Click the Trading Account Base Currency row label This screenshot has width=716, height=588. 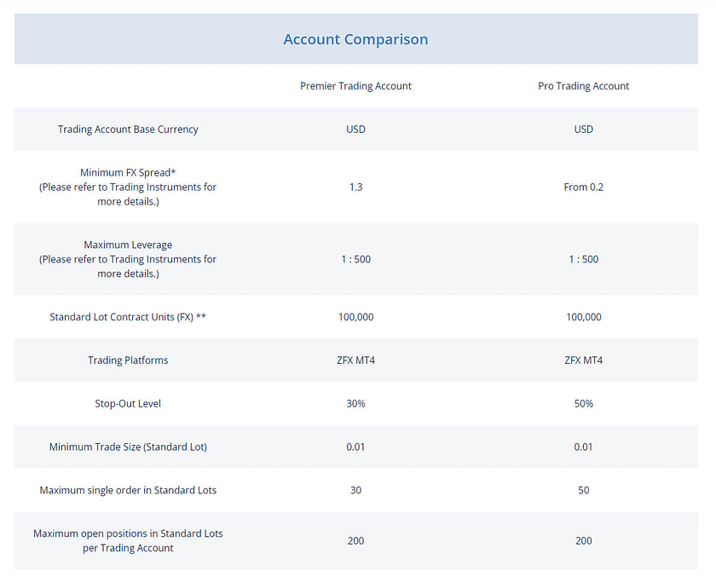point(128,130)
